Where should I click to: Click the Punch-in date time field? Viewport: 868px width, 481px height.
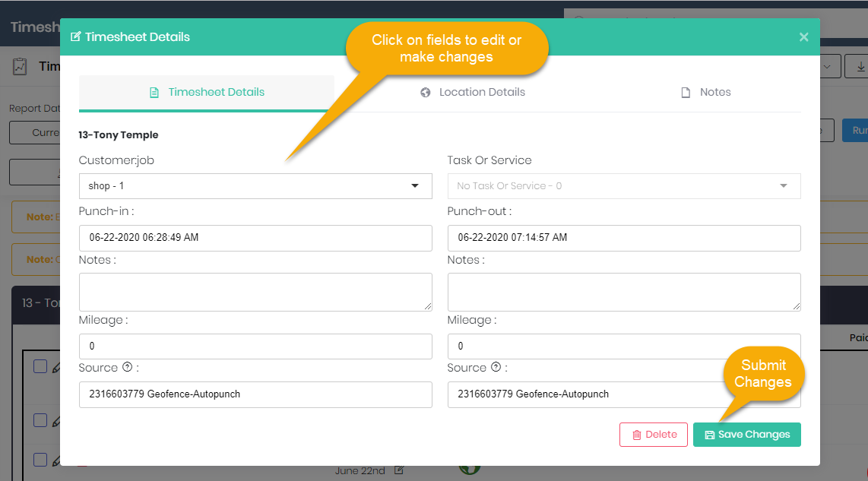coord(255,238)
